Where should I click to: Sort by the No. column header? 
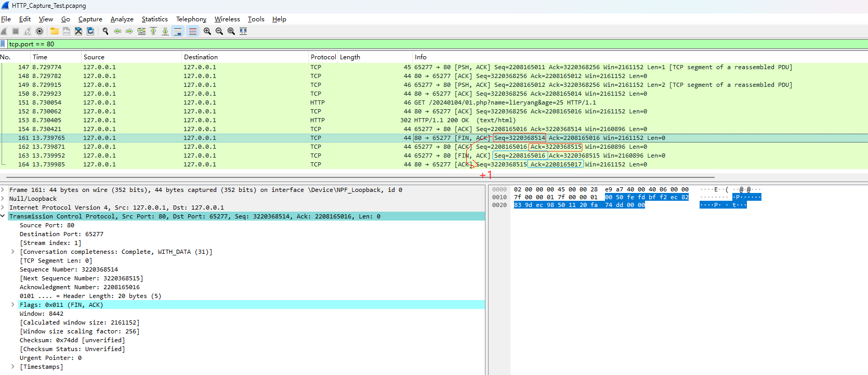pyautogui.click(x=15, y=57)
